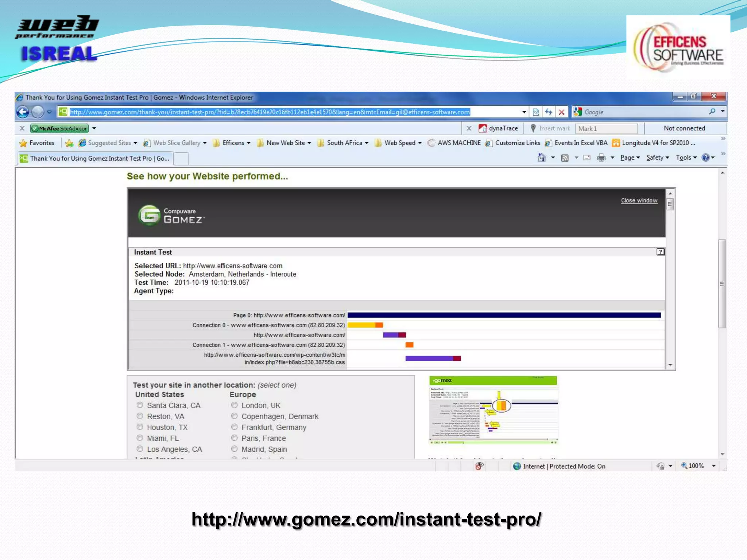The height and width of the screenshot is (560, 747).
Task: Open the zoom level 100% dropdown arrow
Action: tap(714, 466)
